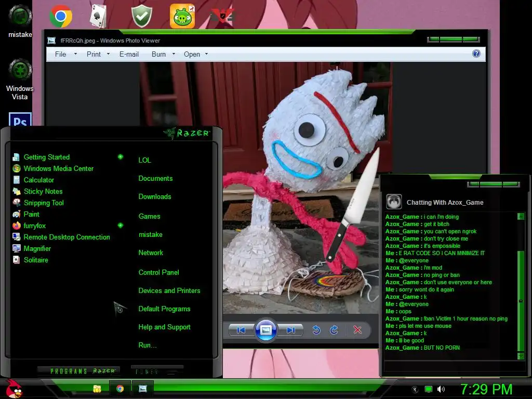This screenshot has height=399, width=532.
Task: Launch the Bad Piggies desktop icon
Action: coord(182,16)
